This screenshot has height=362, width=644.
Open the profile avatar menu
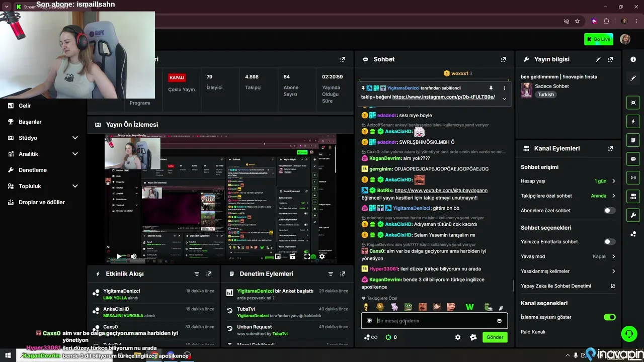[625, 39]
